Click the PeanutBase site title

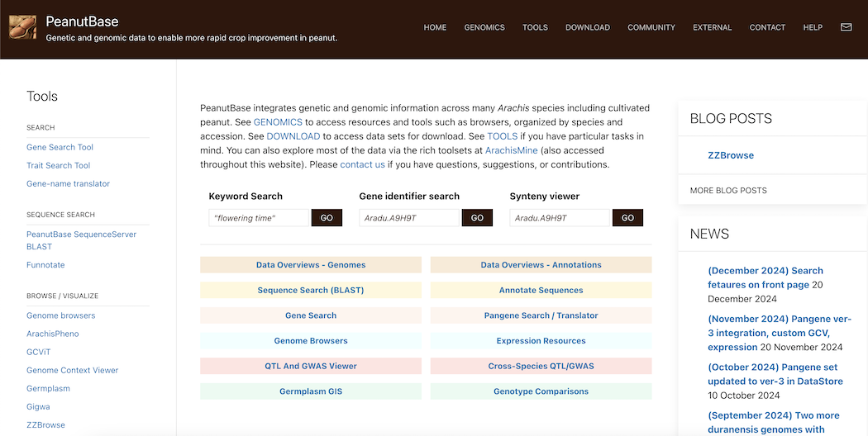82,21
